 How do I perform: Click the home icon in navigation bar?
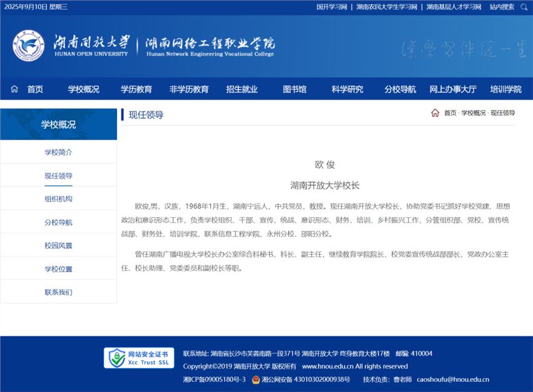[15, 89]
